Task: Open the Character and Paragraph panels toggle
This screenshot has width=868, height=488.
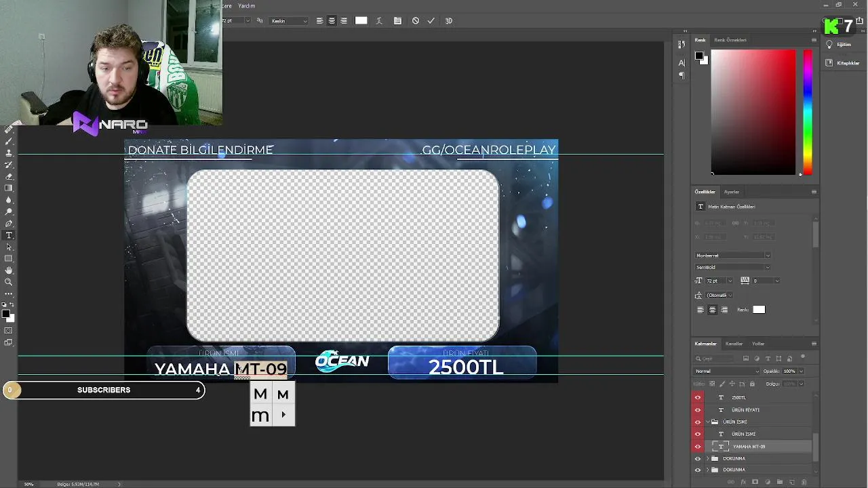Action: click(397, 21)
